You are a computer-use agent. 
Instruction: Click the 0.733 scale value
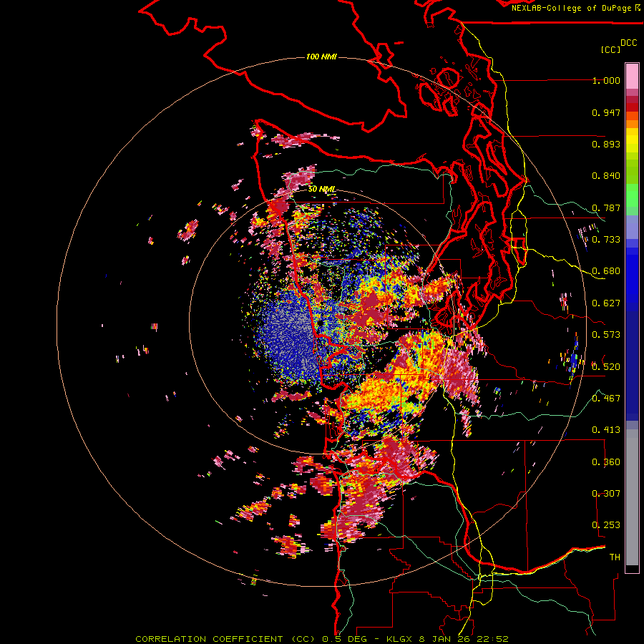[606, 240]
